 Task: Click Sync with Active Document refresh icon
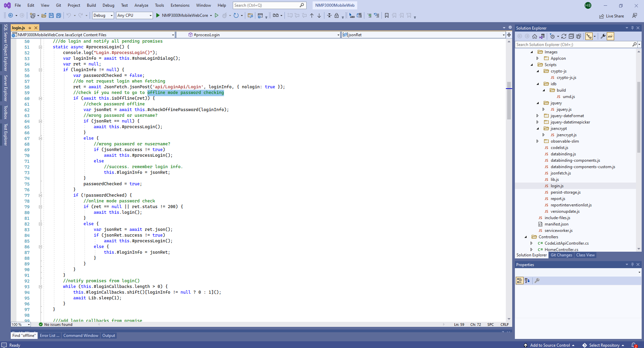[x=564, y=36]
